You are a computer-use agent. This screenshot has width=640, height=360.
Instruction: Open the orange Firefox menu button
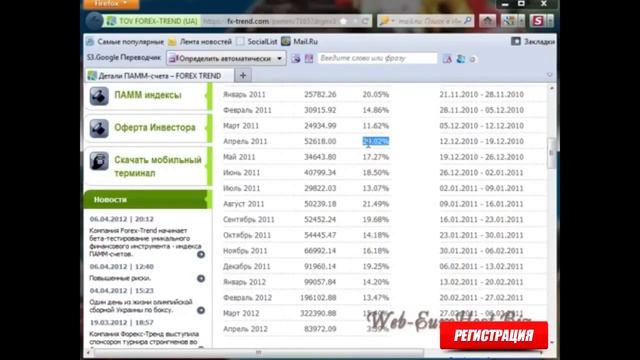pos(111,4)
